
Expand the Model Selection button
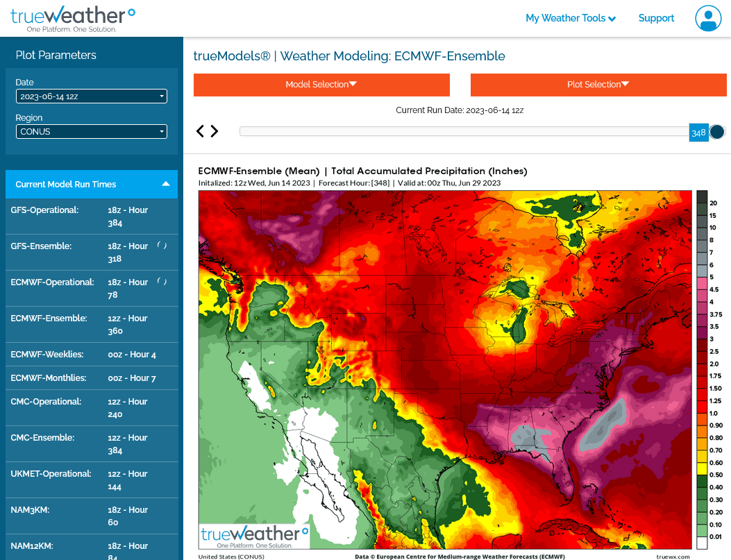321,85
